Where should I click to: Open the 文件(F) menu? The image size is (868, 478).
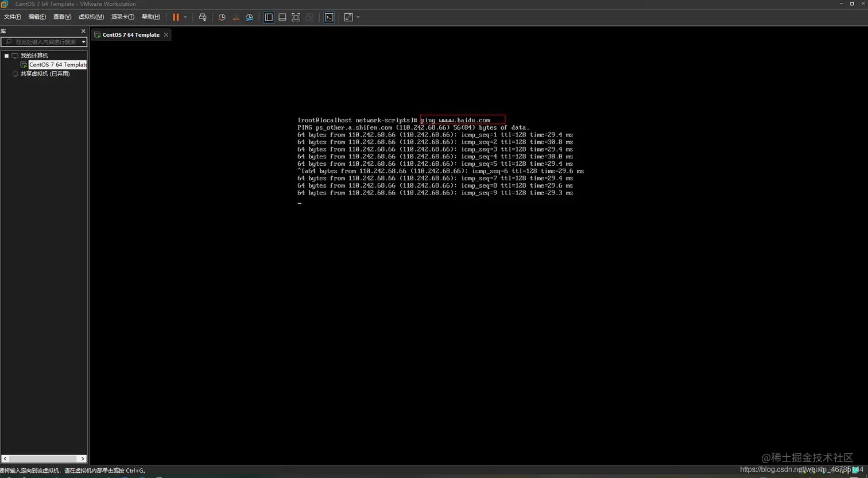13,17
